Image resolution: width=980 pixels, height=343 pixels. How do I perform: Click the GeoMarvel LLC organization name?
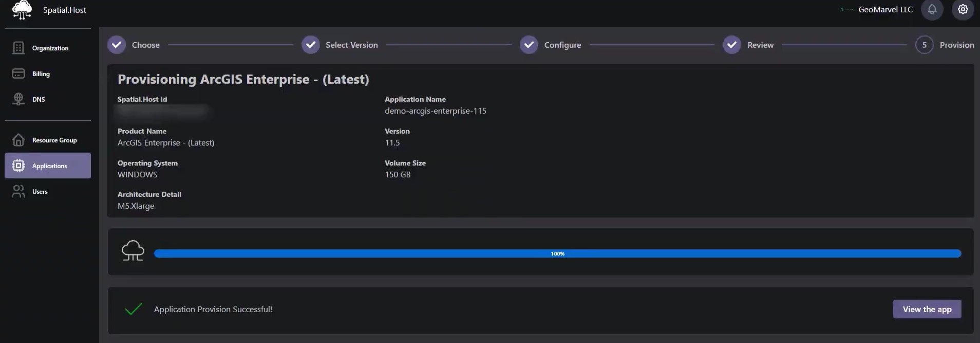(885, 10)
